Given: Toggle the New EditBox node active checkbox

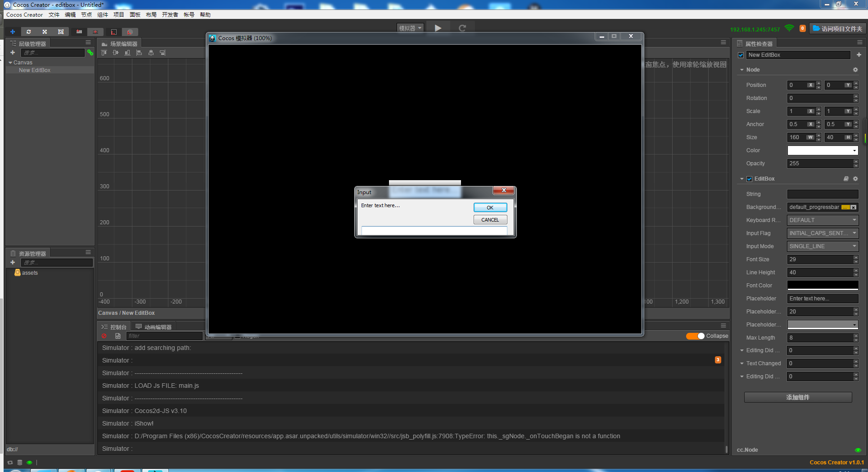Looking at the screenshot, I should click(x=741, y=55).
